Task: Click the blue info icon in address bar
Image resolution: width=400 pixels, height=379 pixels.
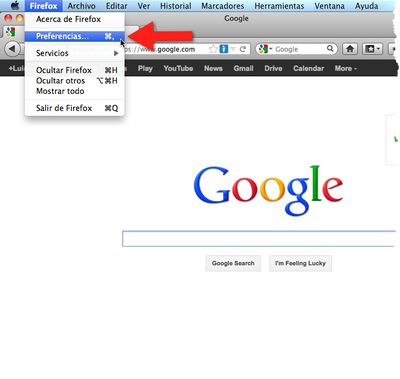Action: (x=224, y=49)
